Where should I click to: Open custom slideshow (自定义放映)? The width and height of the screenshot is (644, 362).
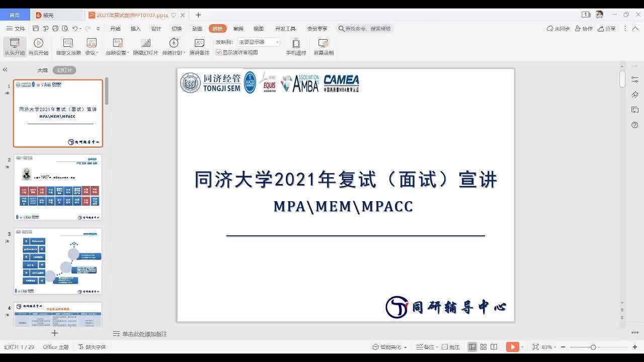tap(68, 47)
